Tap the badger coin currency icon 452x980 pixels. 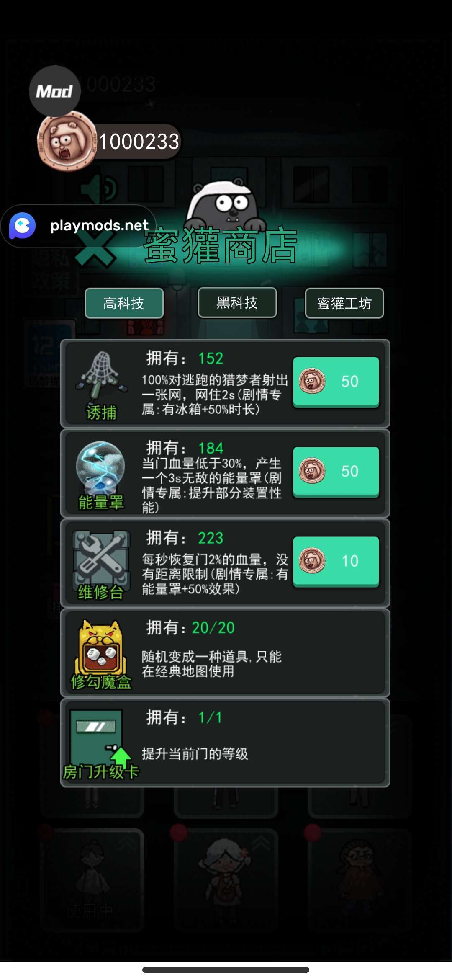(67, 141)
